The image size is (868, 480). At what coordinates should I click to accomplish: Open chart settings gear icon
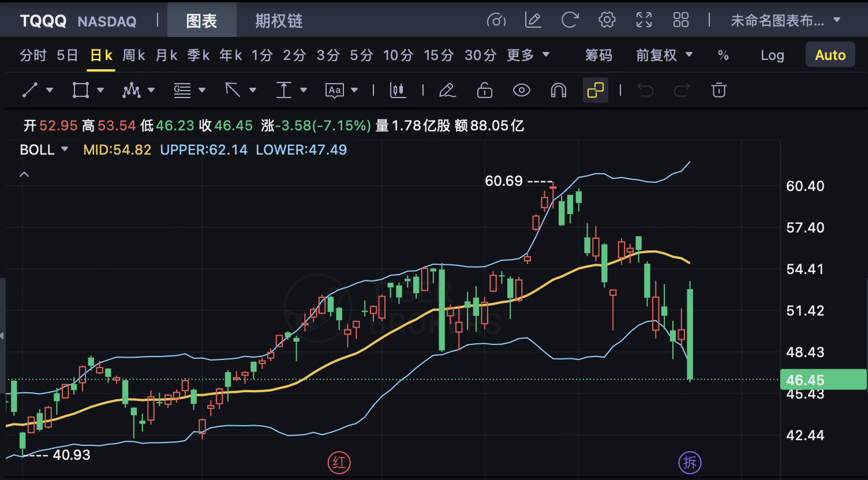pos(607,21)
